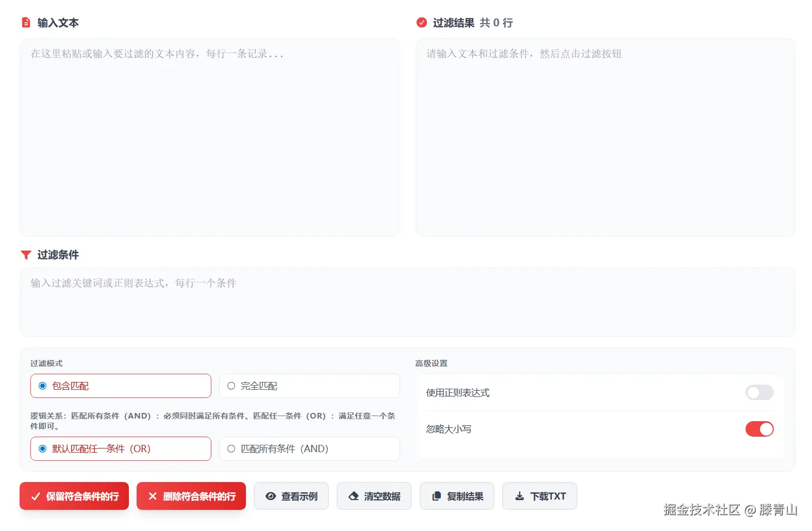
Task: Choose 默认匹配任一条件 (OR) logic
Action: (x=121, y=449)
